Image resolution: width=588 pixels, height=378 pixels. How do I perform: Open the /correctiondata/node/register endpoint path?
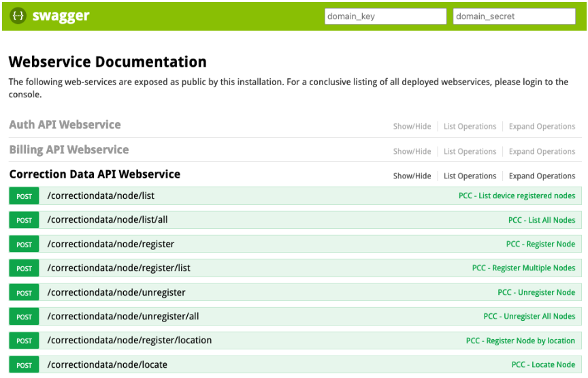(x=111, y=245)
